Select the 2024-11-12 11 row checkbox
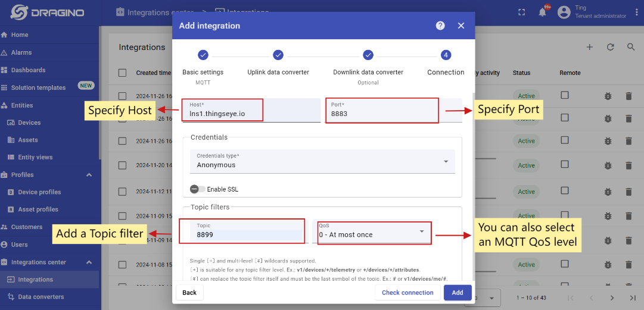This screenshot has height=310, width=644. pyautogui.click(x=122, y=192)
